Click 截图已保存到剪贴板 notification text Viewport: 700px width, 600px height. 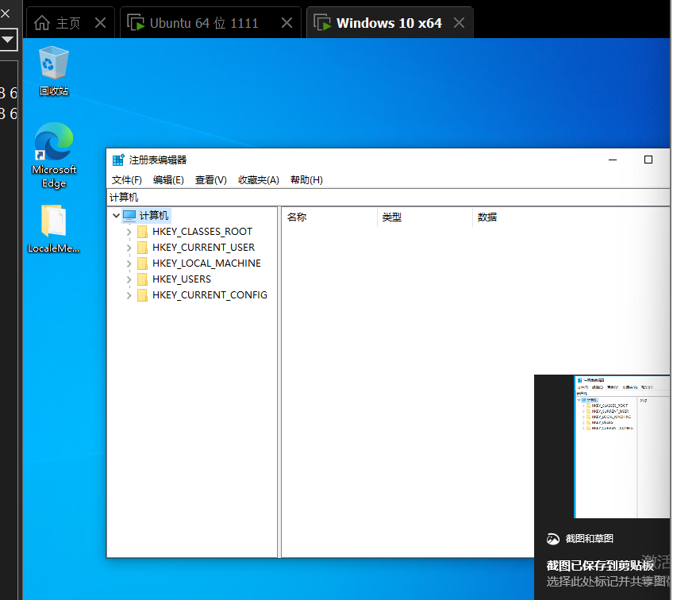coord(601,566)
